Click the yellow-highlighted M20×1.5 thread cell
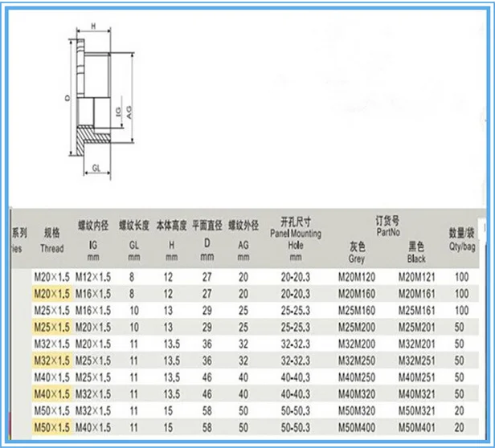Viewport: 495px width, 448px height. point(51,294)
